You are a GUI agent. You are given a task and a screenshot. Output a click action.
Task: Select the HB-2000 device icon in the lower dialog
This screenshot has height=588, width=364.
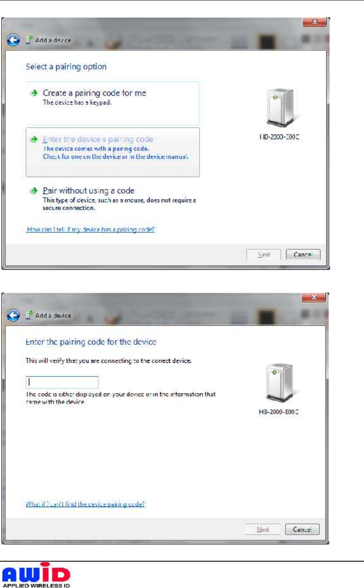[x=279, y=383]
